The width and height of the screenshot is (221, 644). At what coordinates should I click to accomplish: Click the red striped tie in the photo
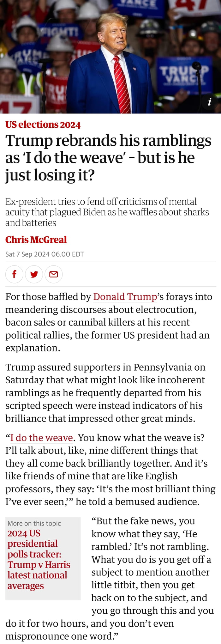tap(122, 85)
